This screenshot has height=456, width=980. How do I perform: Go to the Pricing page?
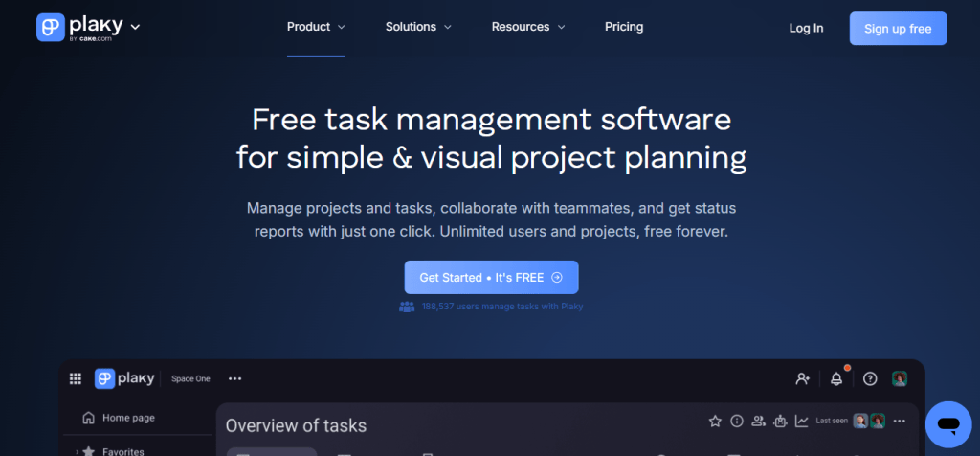(x=624, y=27)
